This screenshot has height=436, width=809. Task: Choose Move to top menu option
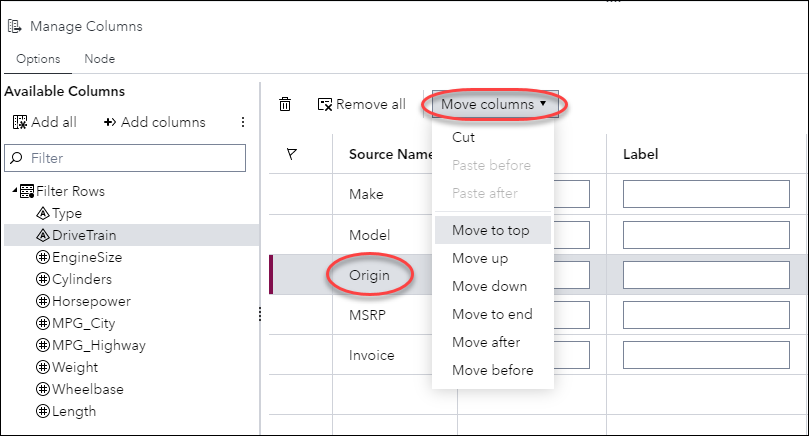tap(490, 230)
